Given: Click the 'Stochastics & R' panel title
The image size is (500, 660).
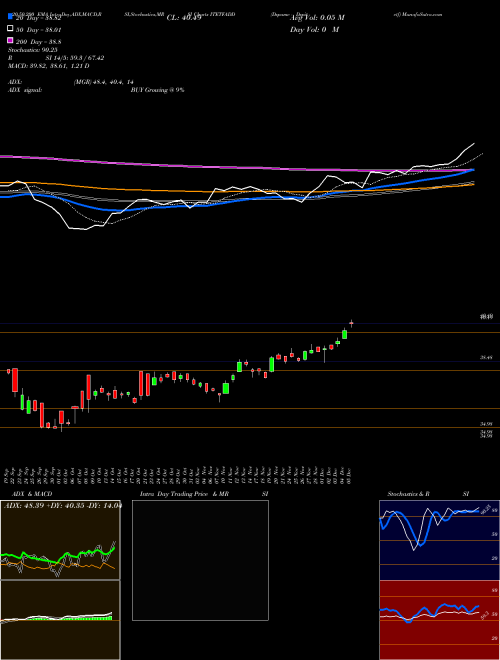Looking at the screenshot, I should 408,494.
